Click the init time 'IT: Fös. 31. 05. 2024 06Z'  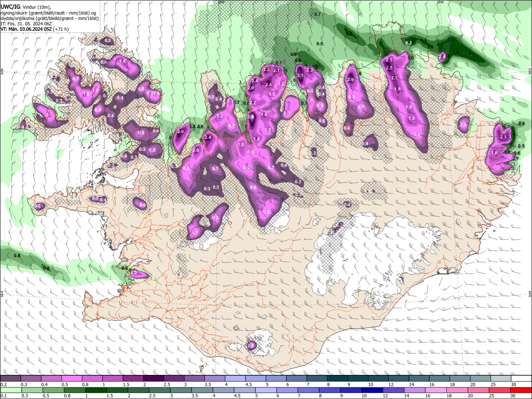[x=26, y=24]
